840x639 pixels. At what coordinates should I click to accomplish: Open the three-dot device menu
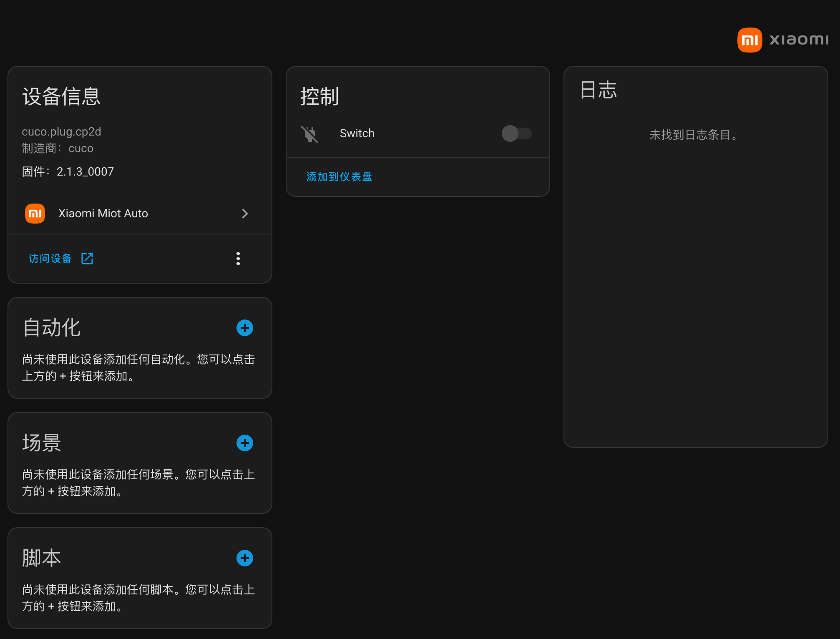pos(238,259)
